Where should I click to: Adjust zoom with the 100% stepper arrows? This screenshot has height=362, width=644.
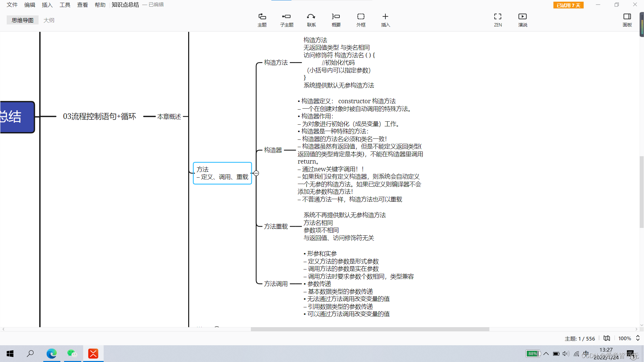pyautogui.click(x=638, y=338)
